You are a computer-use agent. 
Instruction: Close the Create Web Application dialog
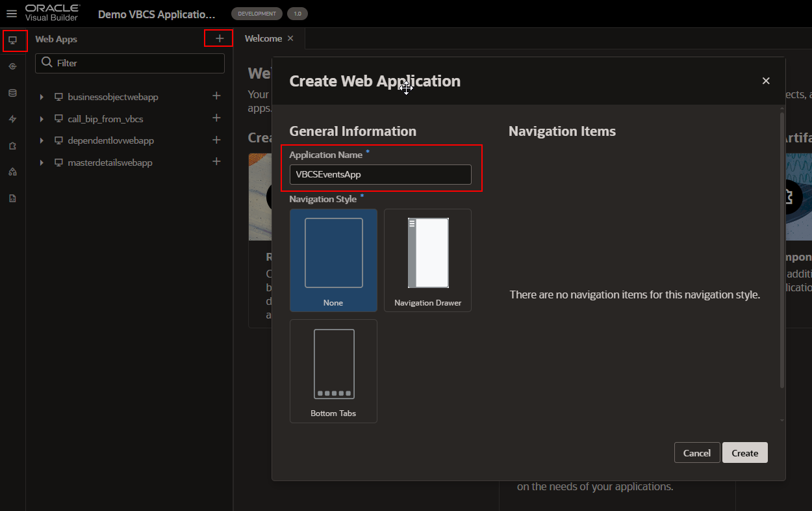(x=766, y=81)
